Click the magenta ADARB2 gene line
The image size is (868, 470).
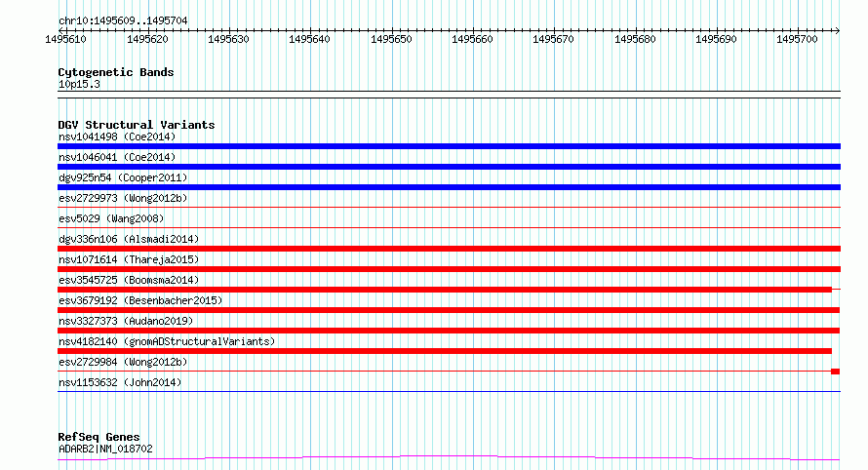click(449, 458)
